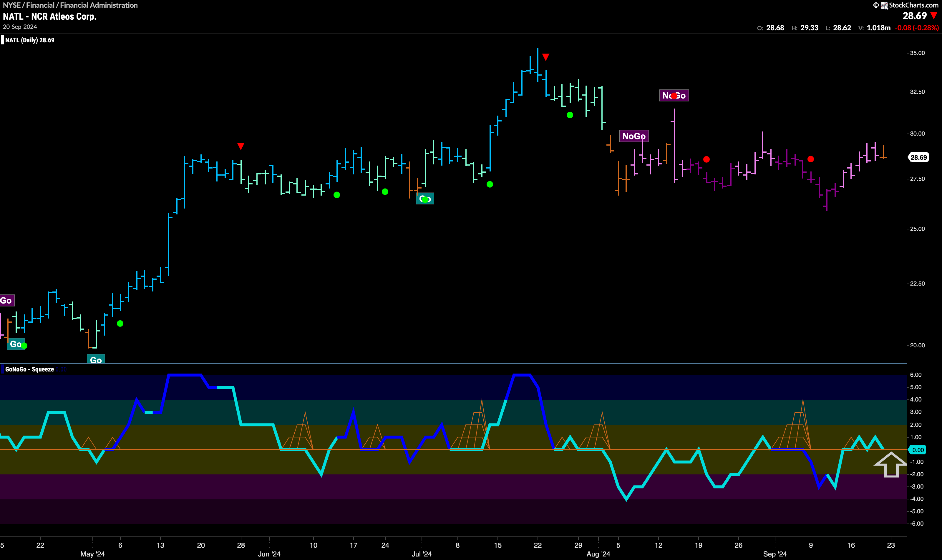Click the 27.50 price axis label
Screen dimensions: 942x560
(917, 179)
